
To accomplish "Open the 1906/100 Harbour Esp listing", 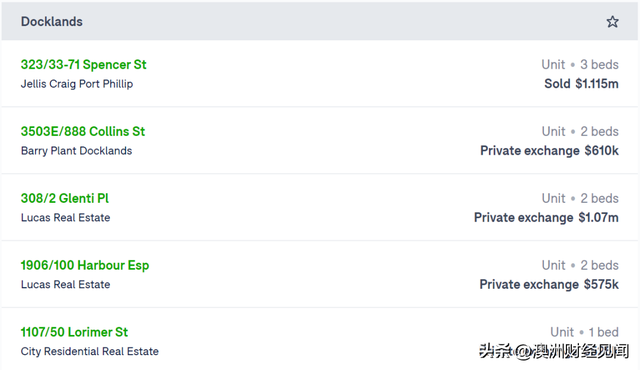I will tap(85, 265).
